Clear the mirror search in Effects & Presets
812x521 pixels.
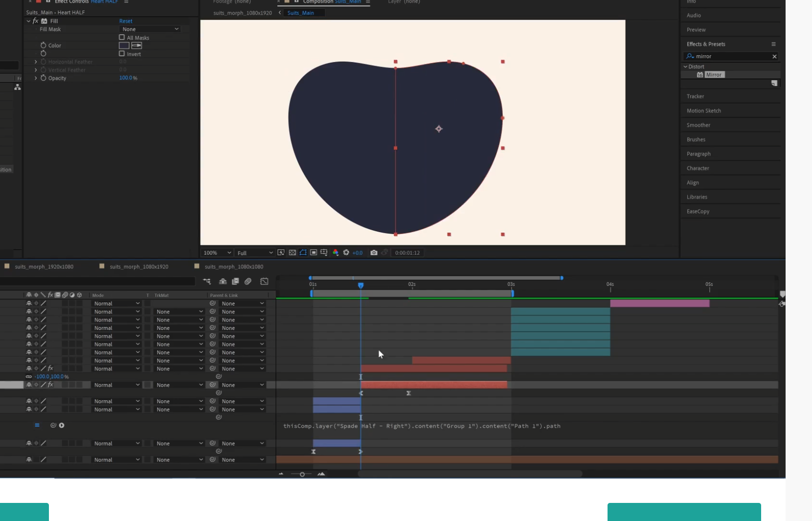[774, 56]
